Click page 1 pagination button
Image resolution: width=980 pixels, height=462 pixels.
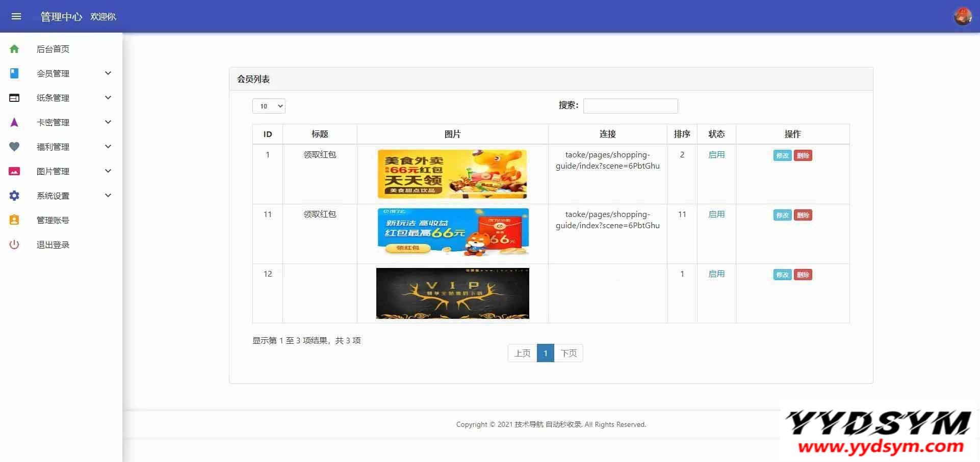[x=546, y=353]
